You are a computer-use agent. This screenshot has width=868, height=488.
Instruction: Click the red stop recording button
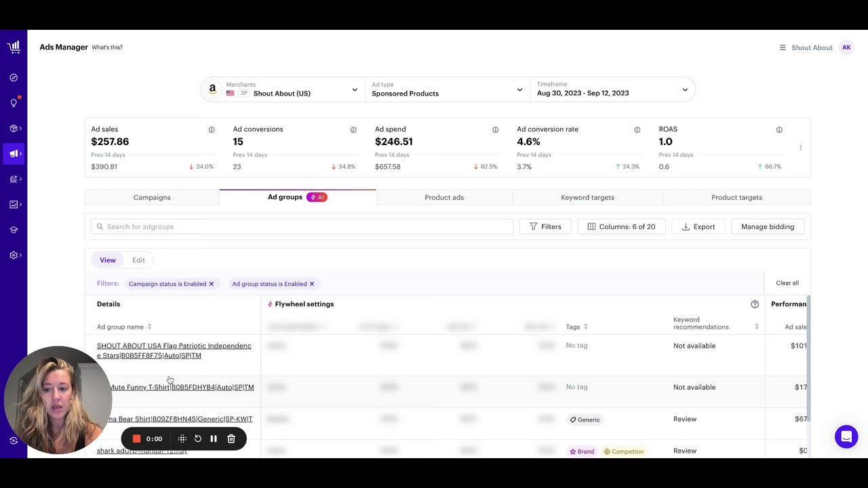tap(136, 439)
